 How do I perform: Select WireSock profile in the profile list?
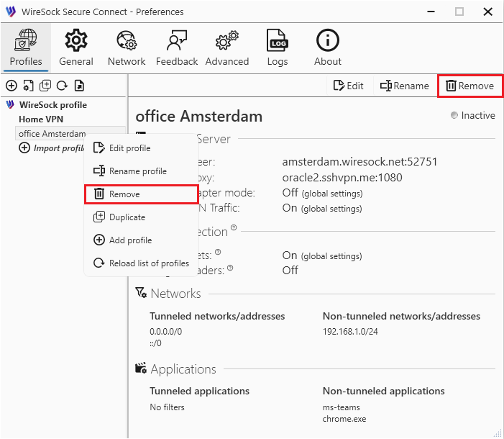53,105
